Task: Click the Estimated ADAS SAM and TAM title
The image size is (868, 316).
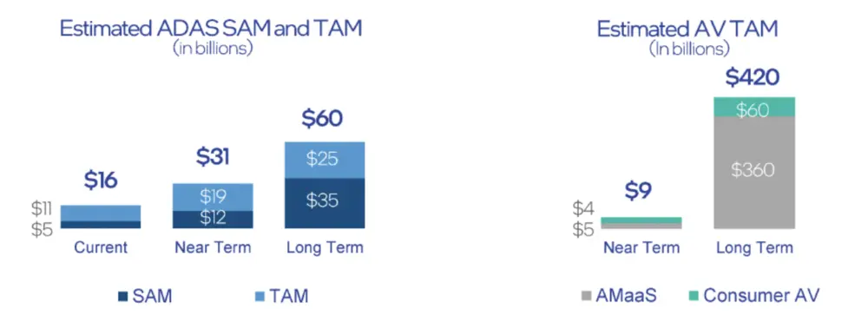Action: [212, 28]
